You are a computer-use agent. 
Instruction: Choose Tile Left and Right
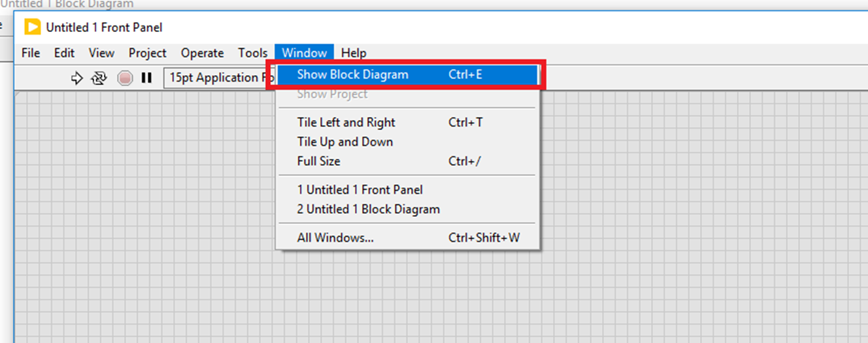[x=346, y=122]
